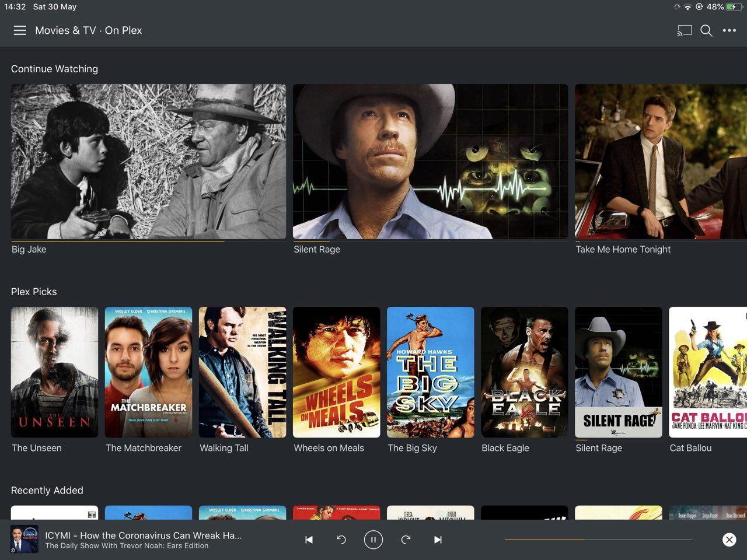Image resolution: width=747 pixels, height=560 pixels.
Task: Tap the Black Eagle title text
Action: coord(505,448)
